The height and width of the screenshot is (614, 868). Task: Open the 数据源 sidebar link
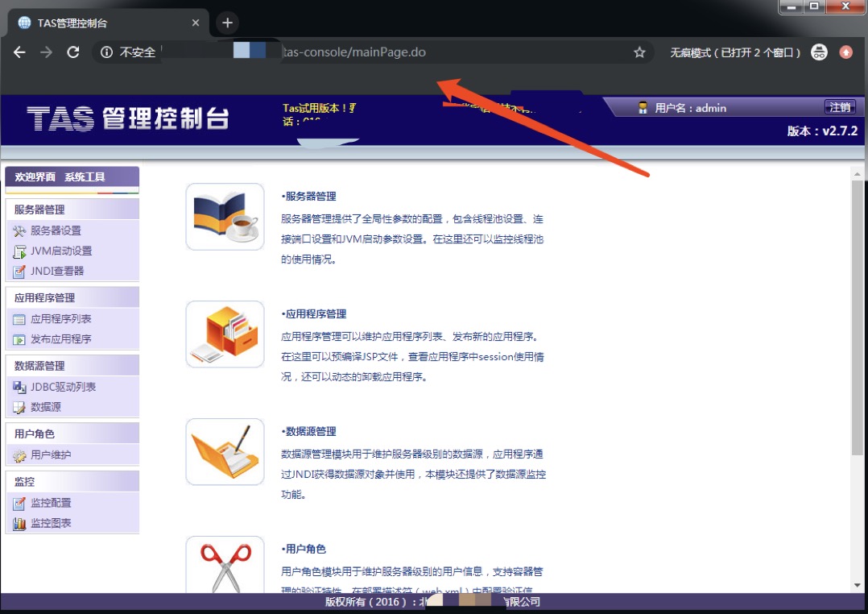point(45,408)
